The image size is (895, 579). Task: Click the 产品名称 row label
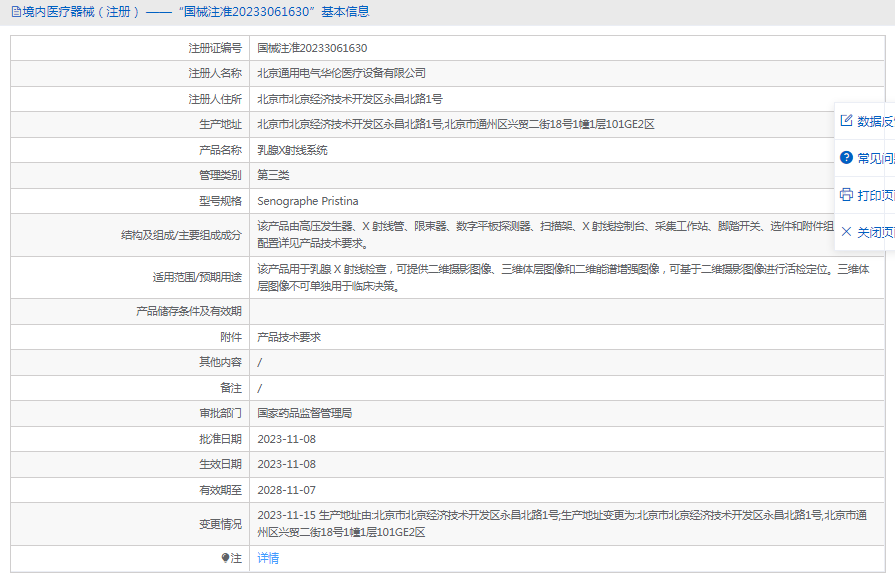point(220,150)
